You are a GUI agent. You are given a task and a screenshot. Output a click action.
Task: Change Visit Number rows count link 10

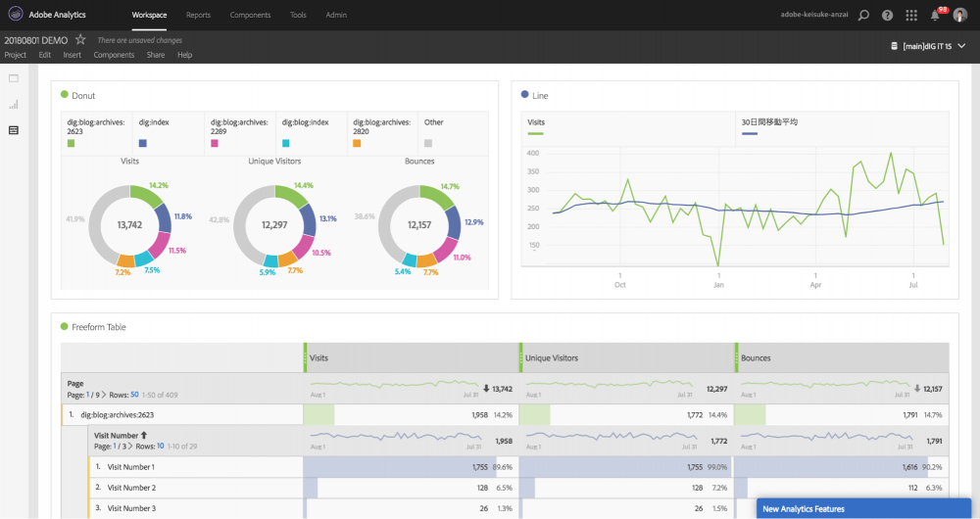pyautogui.click(x=161, y=446)
